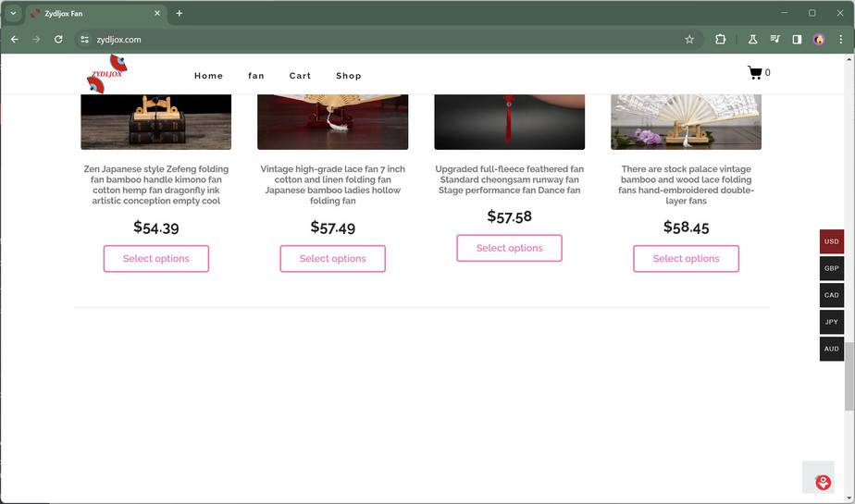Screen dimensions: 855x504
Task: Click the $57.58 price text
Action: 509,216
